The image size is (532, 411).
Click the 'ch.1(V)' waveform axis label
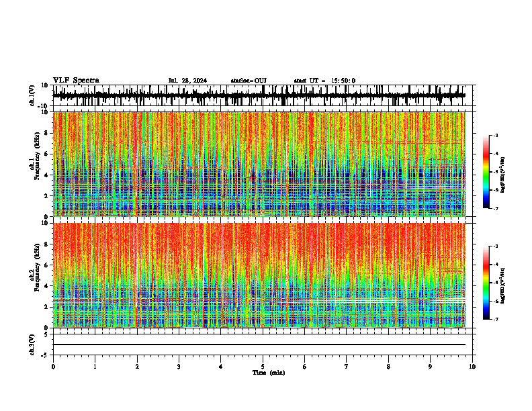[x=32, y=95]
